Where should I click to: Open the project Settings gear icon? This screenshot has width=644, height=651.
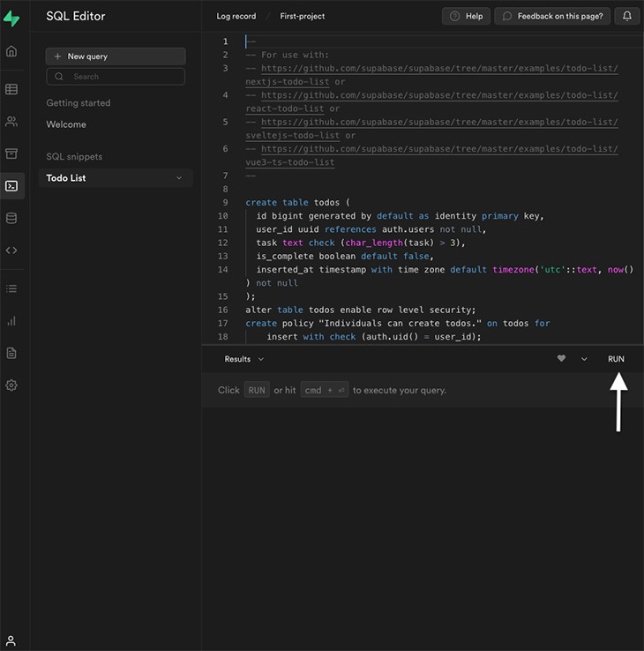(11, 385)
